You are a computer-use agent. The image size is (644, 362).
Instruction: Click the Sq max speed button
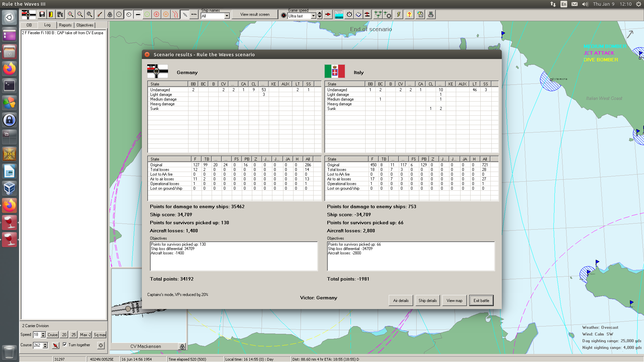100,335
